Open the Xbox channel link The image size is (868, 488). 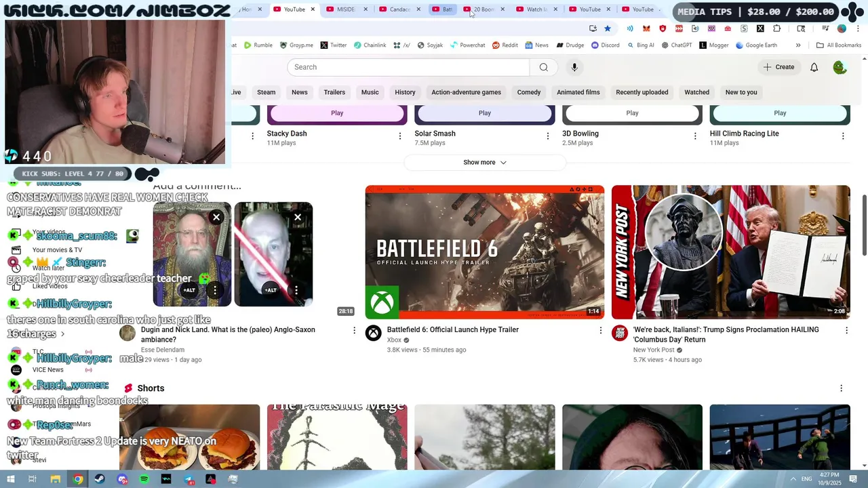pyautogui.click(x=394, y=340)
